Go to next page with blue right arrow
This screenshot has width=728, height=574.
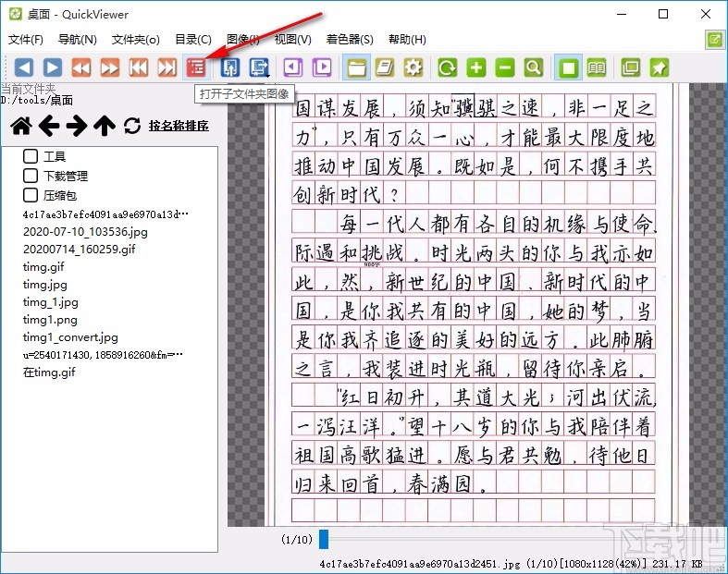coord(53,67)
